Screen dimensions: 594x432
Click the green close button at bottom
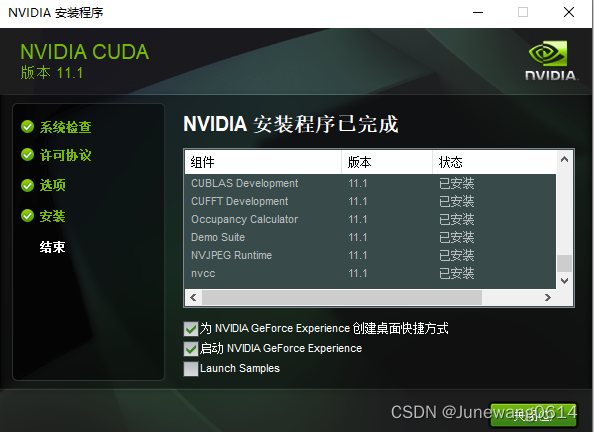tap(533, 414)
